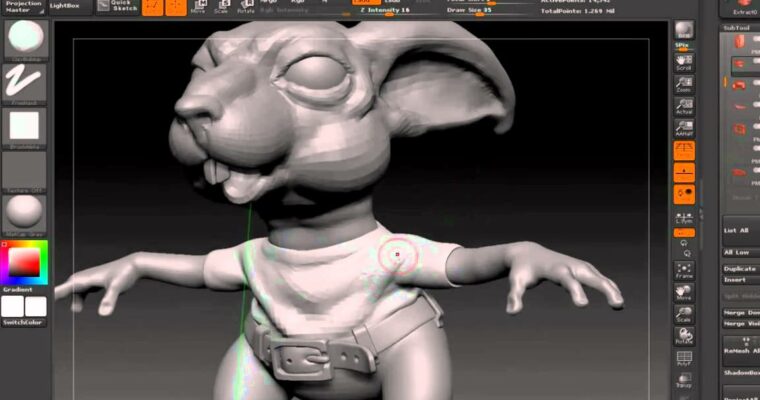Select the Rotate transform in top toolbar
This screenshot has width=760, height=400.
tap(246, 7)
